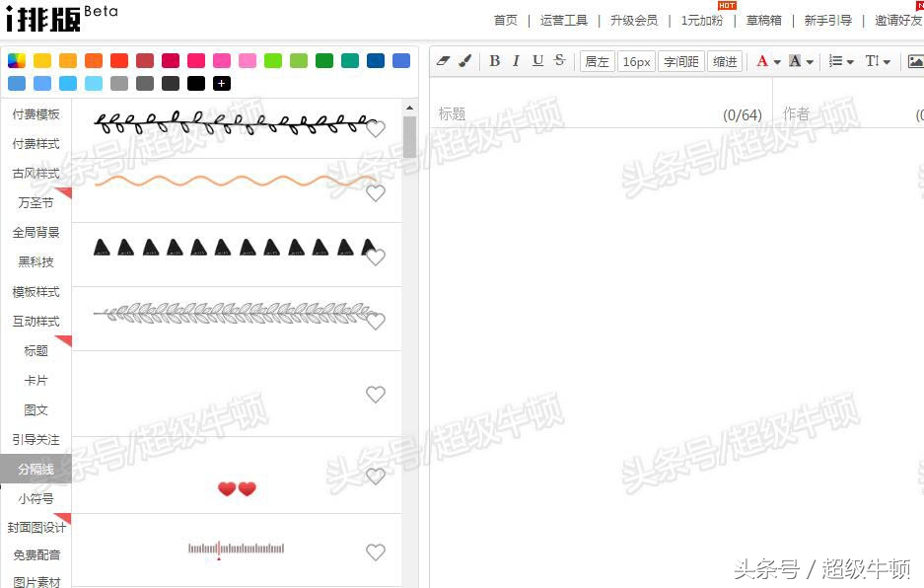Open the font color dropdown
This screenshot has width=924, height=588.
coord(775,60)
